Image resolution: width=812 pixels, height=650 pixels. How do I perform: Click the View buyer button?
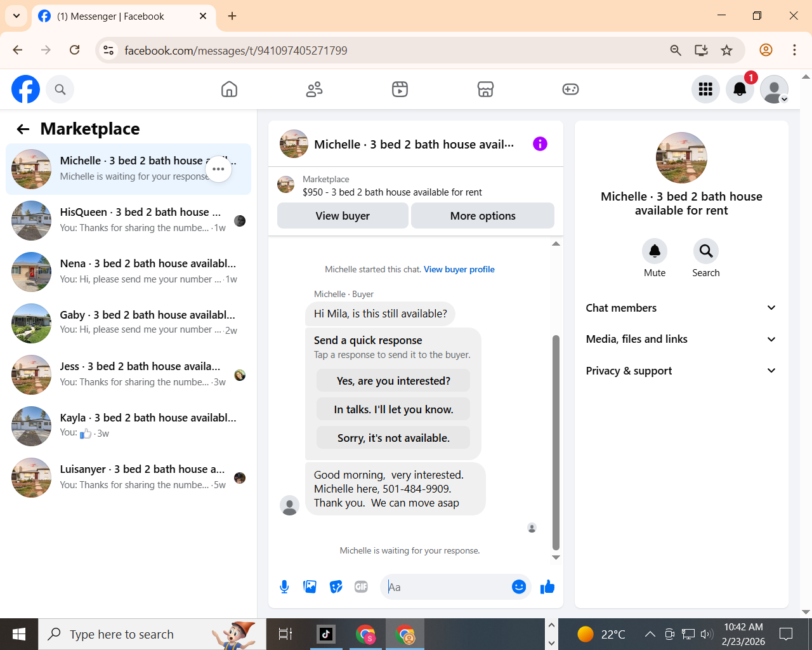[x=343, y=216]
